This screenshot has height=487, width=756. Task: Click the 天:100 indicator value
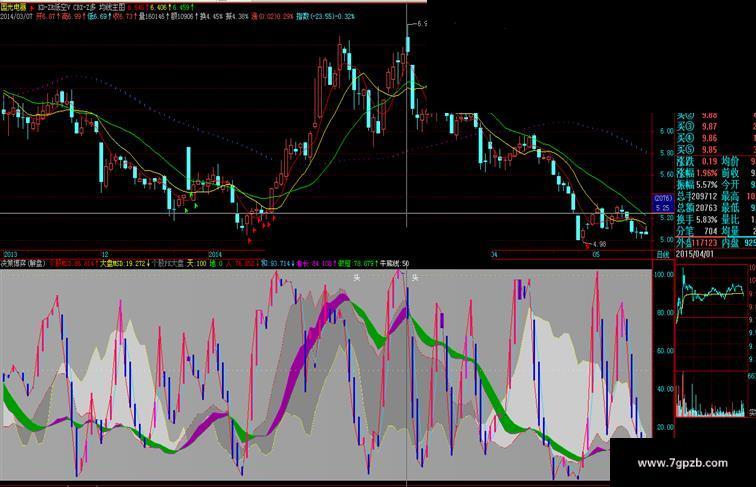click(196, 264)
